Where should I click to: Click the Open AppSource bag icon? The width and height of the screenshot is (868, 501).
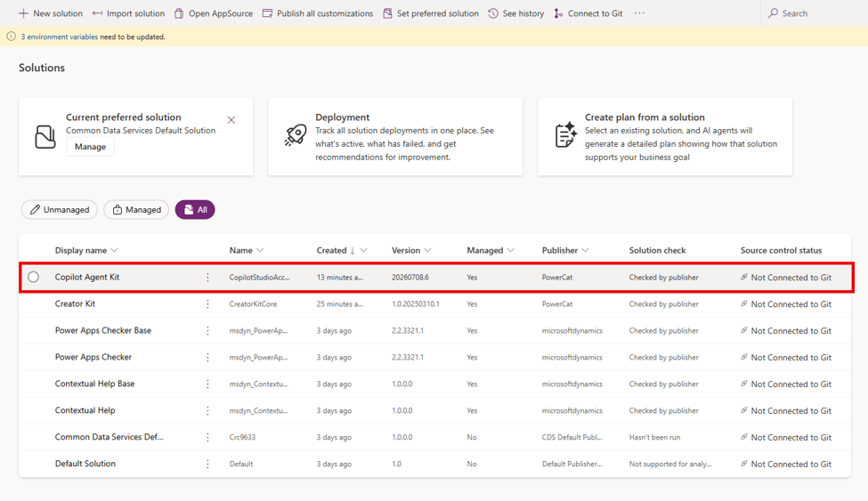coord(179,13)
